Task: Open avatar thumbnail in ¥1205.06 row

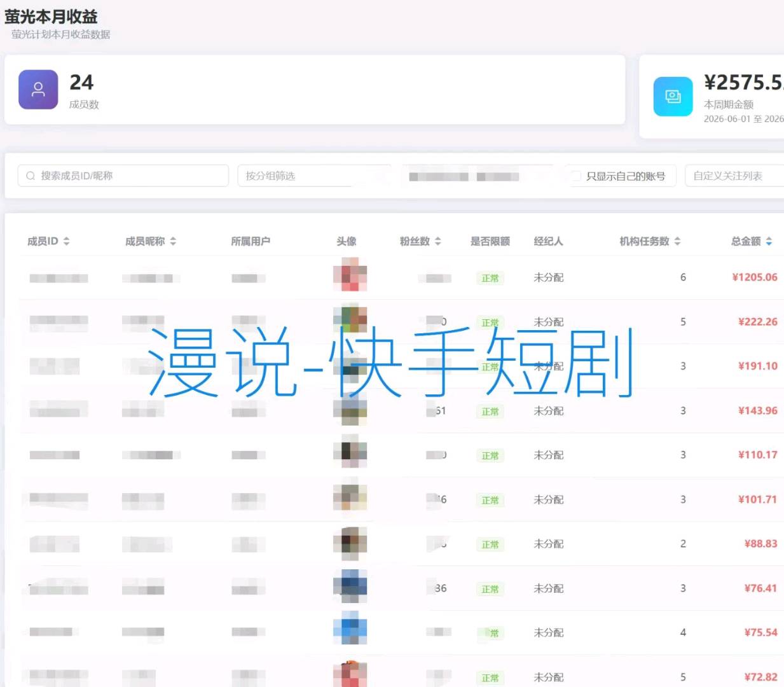Action: pyautogui.click(x=350, y=274)
